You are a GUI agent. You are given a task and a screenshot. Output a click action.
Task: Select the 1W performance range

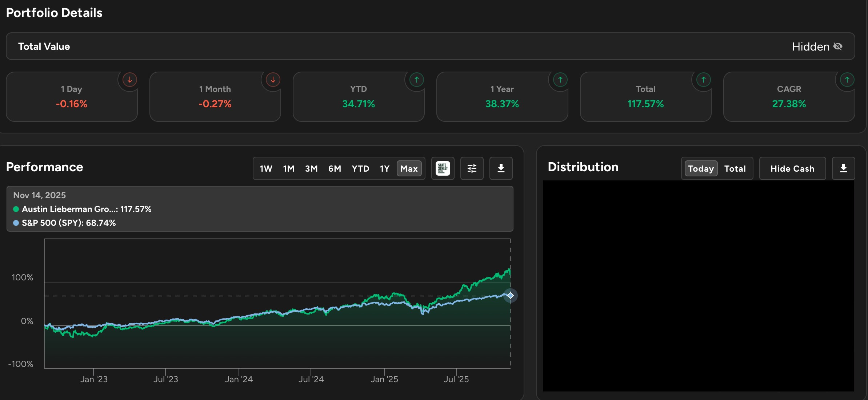[x=266, y=168]
